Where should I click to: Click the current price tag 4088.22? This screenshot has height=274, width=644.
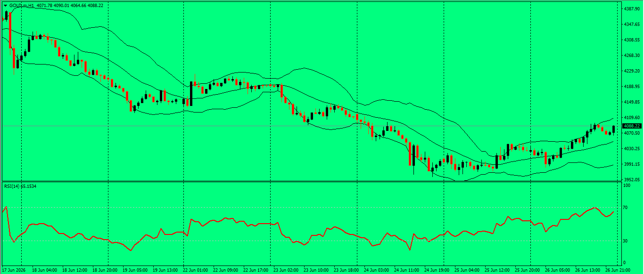(632, 126)
